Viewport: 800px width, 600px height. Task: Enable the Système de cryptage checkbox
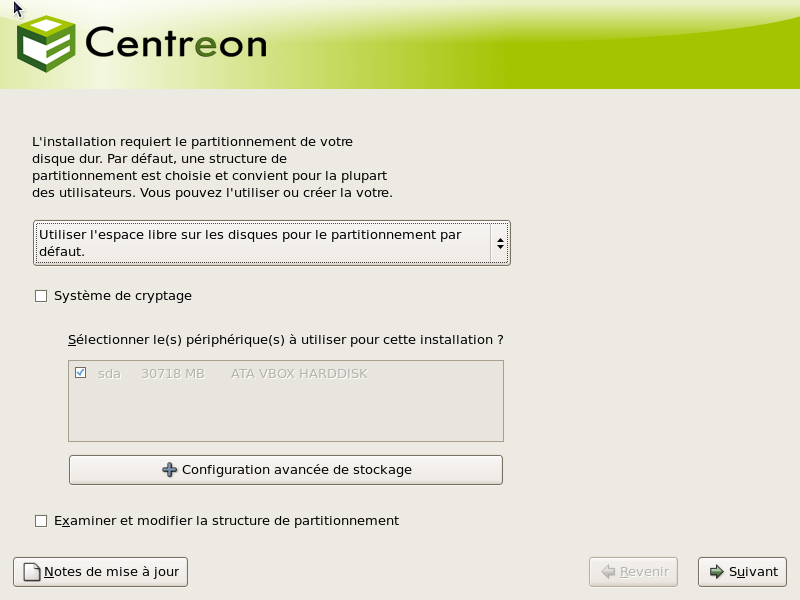pos(41,296)
